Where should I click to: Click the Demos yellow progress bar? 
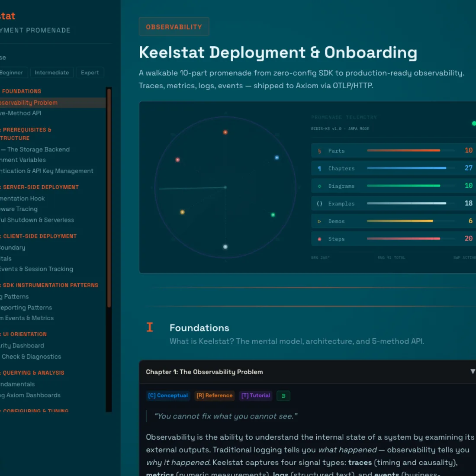coord(400,221)
